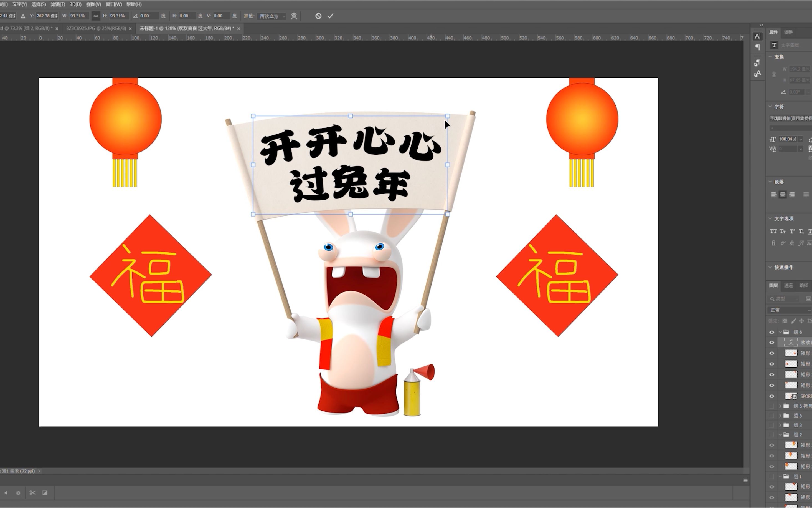Click the timeline split scissors icon
The width and height of the screenshot is (812, 508).
[32, 492]
